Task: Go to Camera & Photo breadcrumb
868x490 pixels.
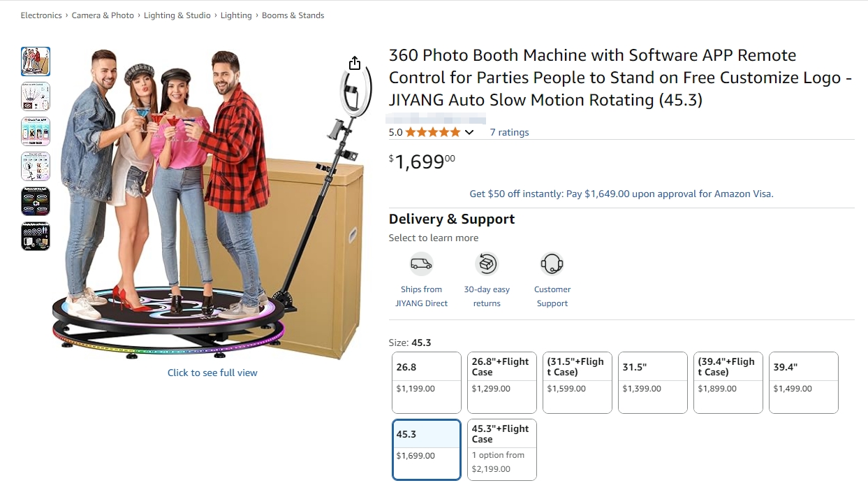Action: click(x=103, y=15)
